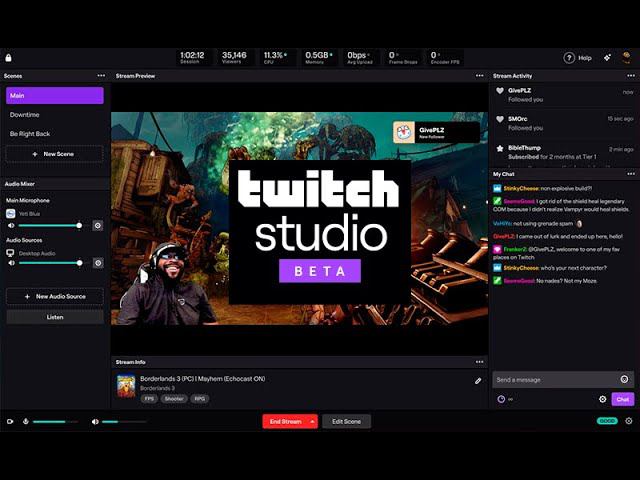Click the sparkle icon next to Help
Screen dimensions: 640x480
click(x=607, y=58)
